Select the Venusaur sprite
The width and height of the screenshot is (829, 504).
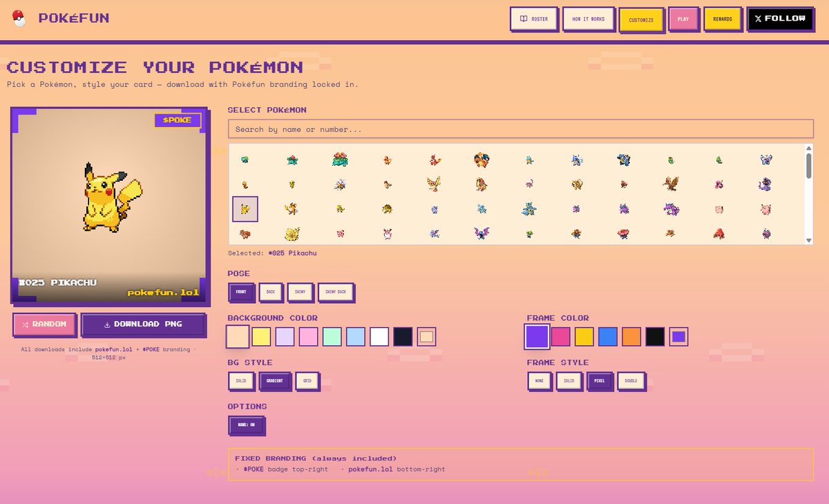(339, 159)
